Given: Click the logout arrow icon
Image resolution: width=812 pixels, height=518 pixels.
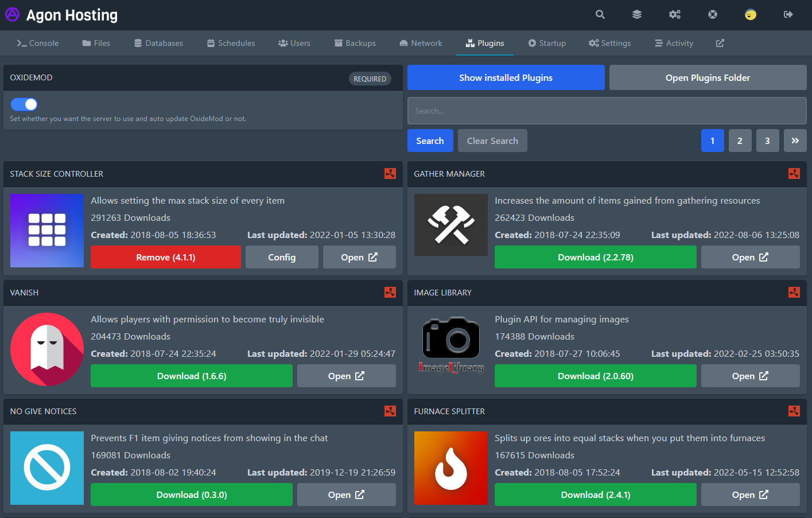Looking at the screenshot, I should (x=788, y=14).
